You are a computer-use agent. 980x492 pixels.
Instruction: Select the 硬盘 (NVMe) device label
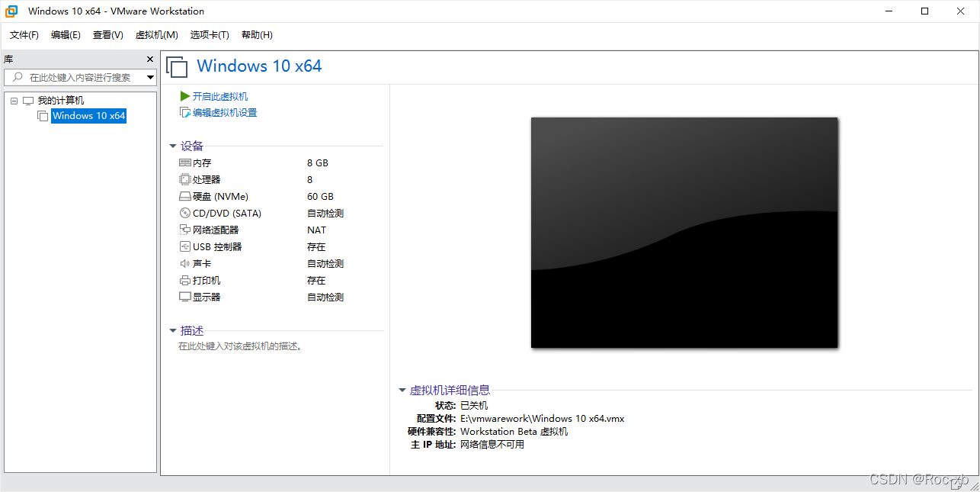point(220,197)
